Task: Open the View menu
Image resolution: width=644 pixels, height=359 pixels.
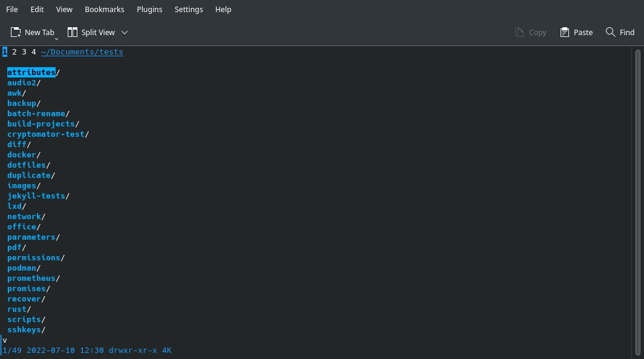Action: point(64,9)
